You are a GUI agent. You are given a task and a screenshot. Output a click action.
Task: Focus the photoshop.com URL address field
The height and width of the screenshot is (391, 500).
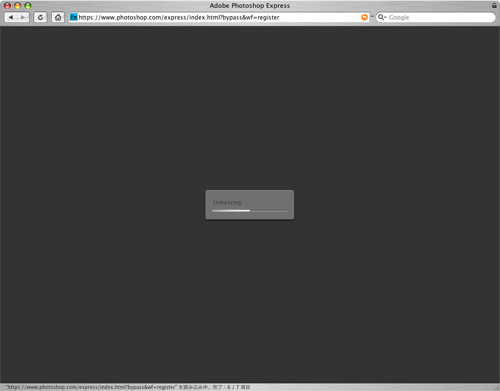[x=219, y=17]
